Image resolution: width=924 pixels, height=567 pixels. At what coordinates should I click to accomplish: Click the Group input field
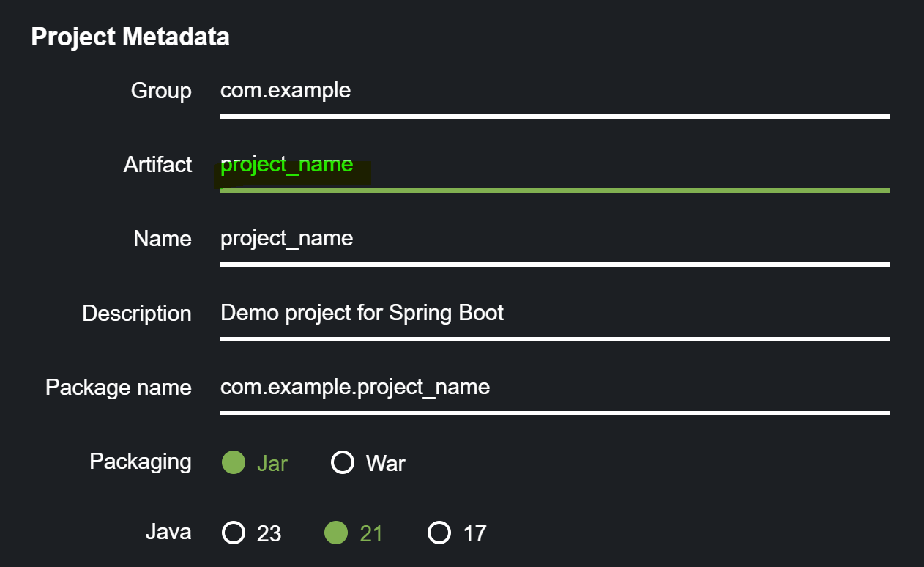pyautogui.click(x=554, y=91)
